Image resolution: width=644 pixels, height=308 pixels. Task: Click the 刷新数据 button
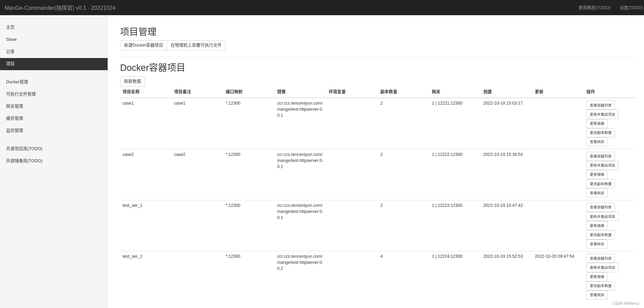click(133, 81)
